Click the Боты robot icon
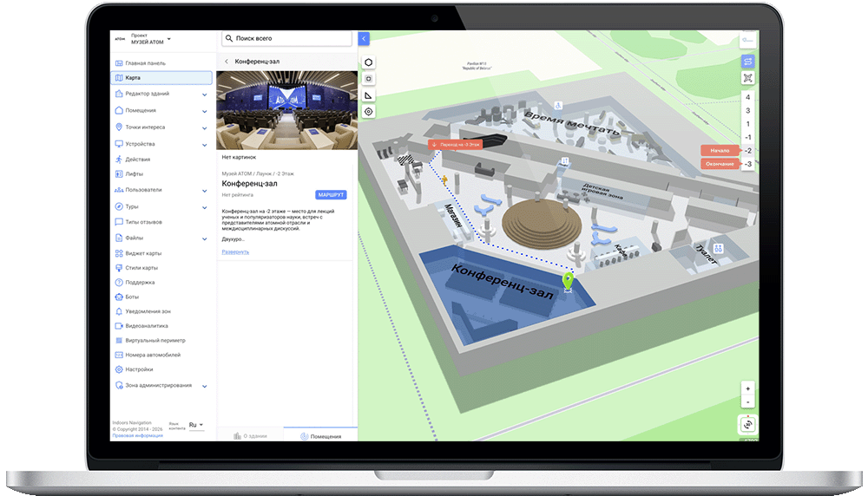The height and width of the screenshot is (496, 868). [118, 297]
